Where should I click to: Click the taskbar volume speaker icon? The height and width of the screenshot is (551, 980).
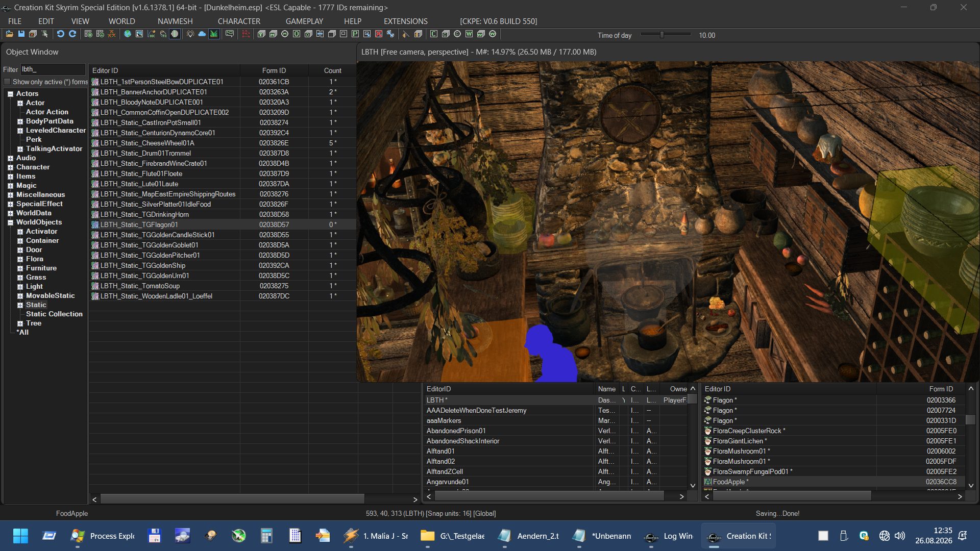pos(900,536)
